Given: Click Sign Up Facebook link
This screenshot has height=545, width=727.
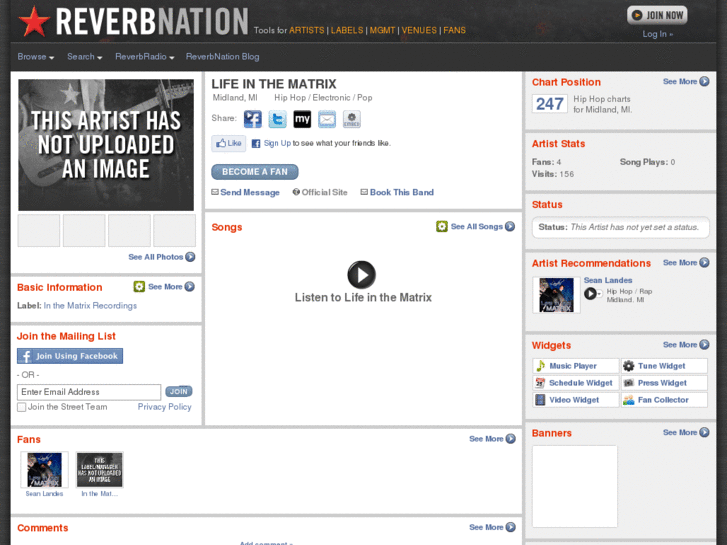Looking at the screenshot, I should (277, 143).
